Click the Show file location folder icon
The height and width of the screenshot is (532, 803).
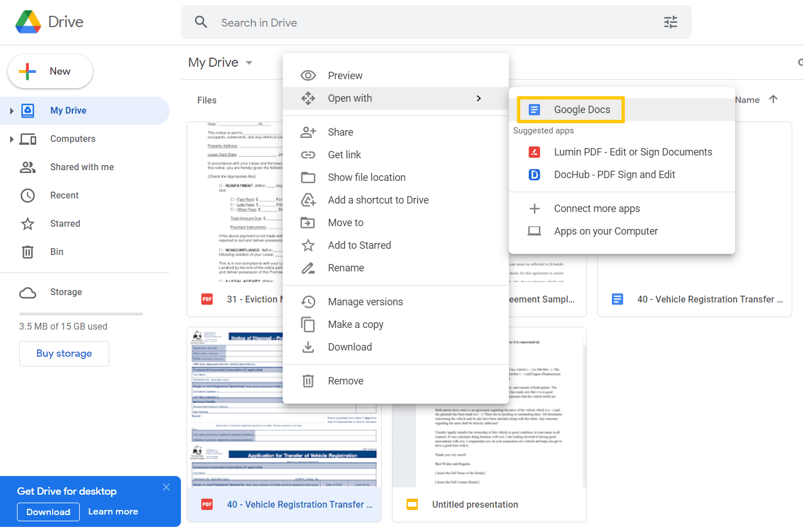coord(308,178)
